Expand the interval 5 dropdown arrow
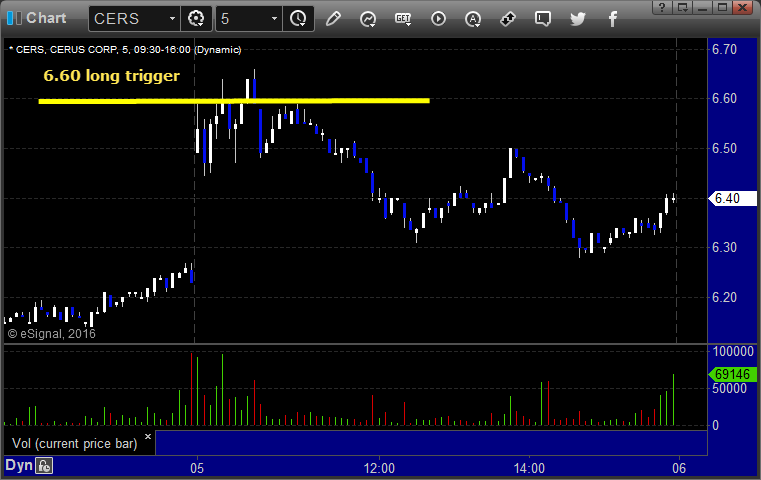Image resolution: width=761 pixels, height=480 pixels. [275, 19]
